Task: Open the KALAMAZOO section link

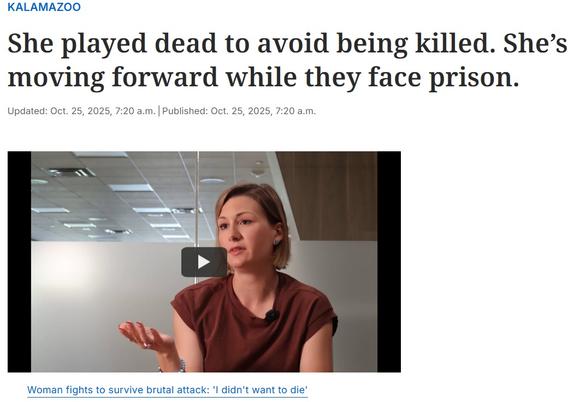Action: 44,7
